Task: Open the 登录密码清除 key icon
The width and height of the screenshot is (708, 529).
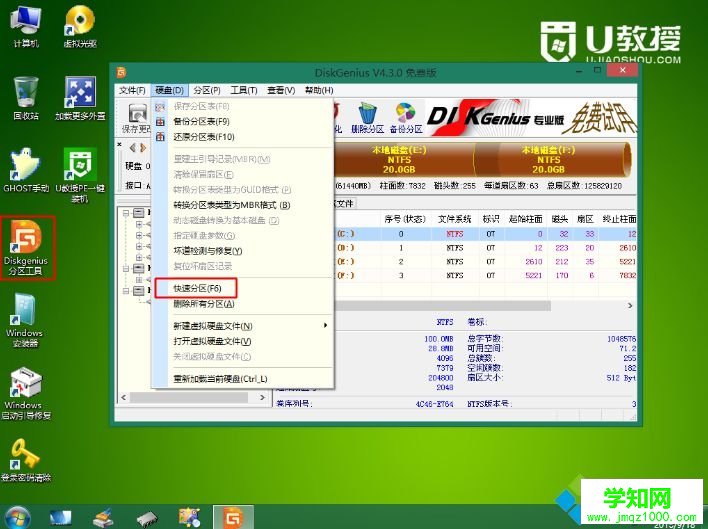Action: [26, 460]
